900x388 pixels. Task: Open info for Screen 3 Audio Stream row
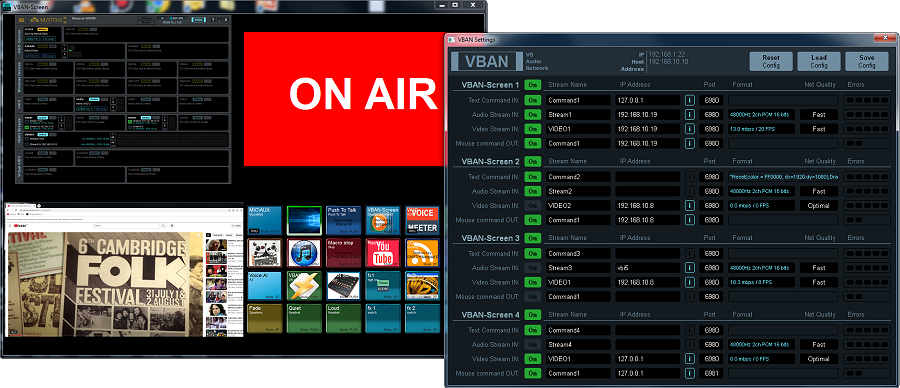pos(689,268)
